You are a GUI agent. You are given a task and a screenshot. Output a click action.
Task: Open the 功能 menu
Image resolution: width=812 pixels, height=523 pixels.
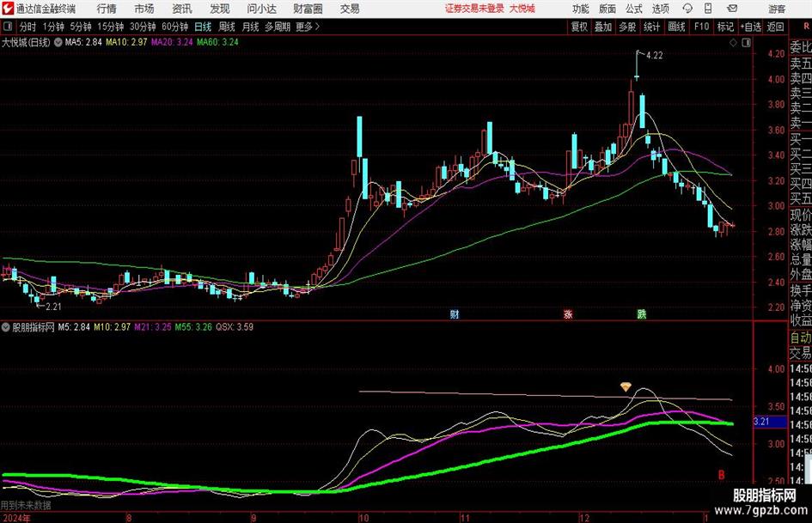(x=581, y=9)
